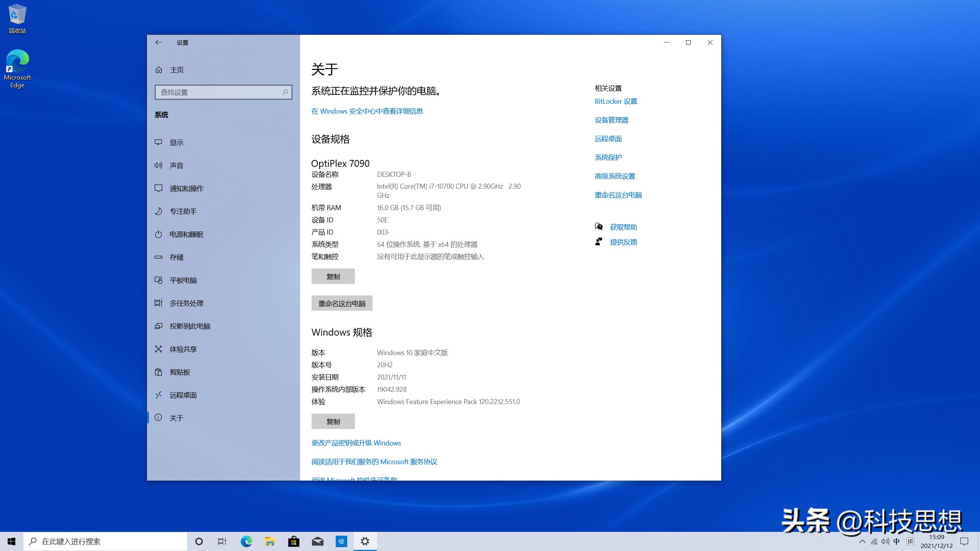Launch Microsoft Edge from the taskbar
Viewport: 980px width, 551px height.
(x=246, y=541)
